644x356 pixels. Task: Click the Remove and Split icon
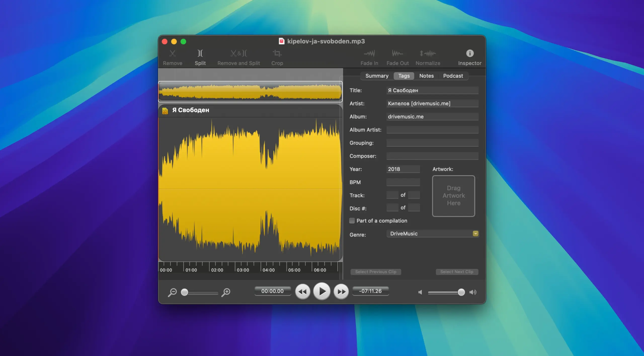tap(238, 53)
